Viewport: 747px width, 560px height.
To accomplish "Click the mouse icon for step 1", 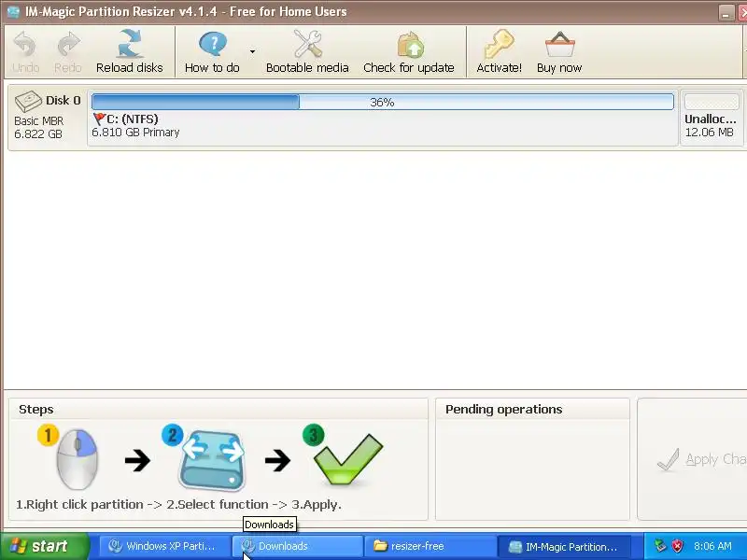I will point(78,458).
